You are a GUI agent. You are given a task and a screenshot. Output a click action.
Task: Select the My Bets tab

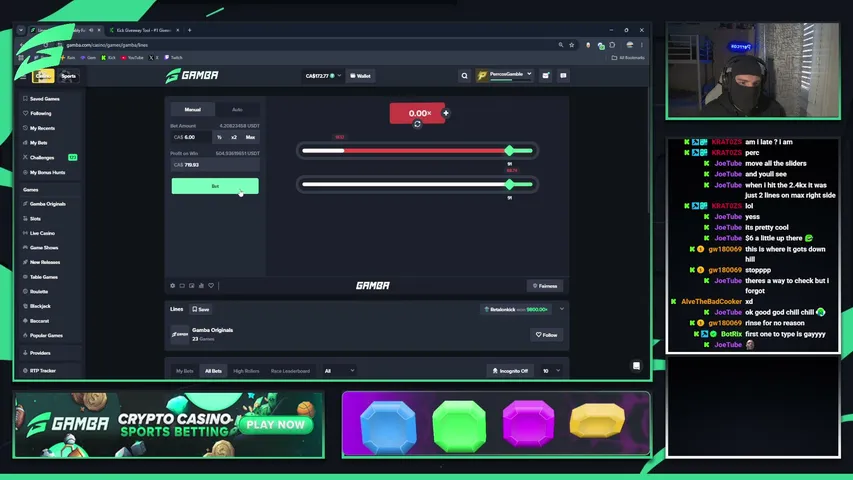click(184, 371)
